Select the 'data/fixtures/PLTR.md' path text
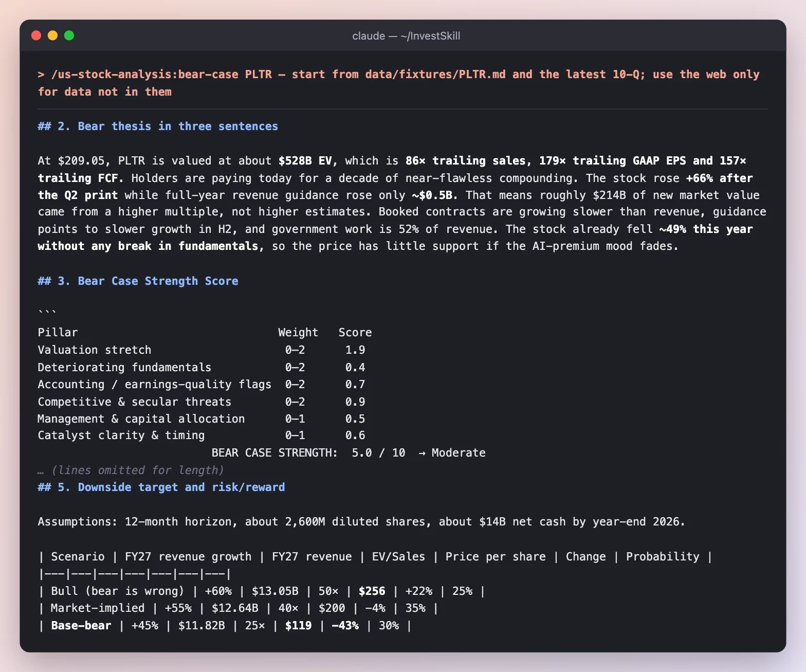Image resolution: width=806 pixels, height=672 pixels. point(435,75)
